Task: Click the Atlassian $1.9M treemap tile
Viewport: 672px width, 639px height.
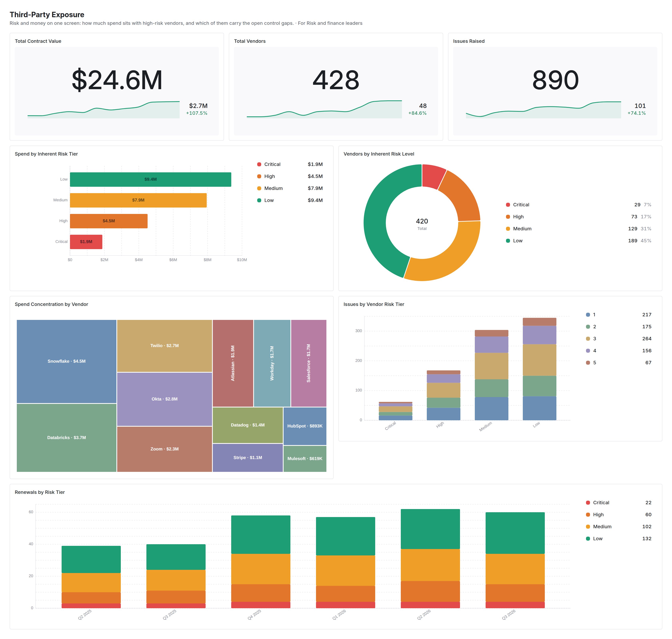Action: coord(233,363)
